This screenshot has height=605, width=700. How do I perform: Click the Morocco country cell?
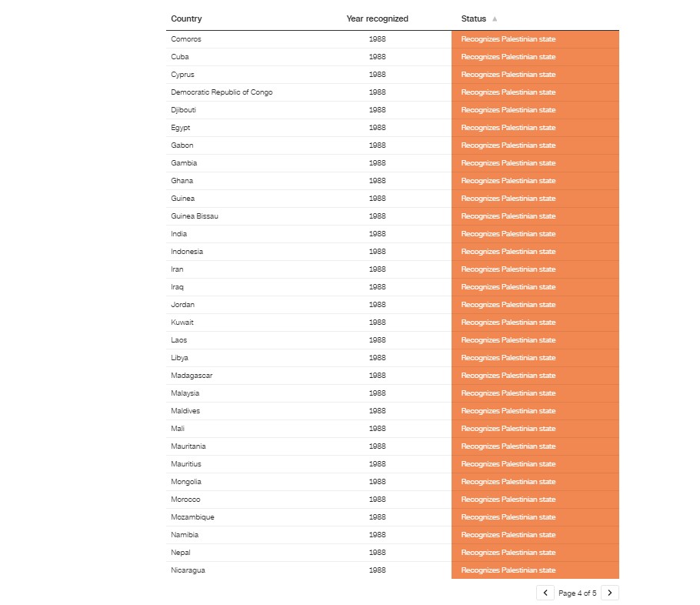[x=185, y=500]
